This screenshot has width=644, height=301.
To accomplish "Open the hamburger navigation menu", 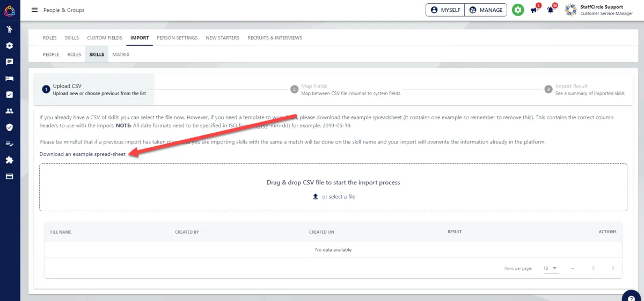I will [35, 10].
